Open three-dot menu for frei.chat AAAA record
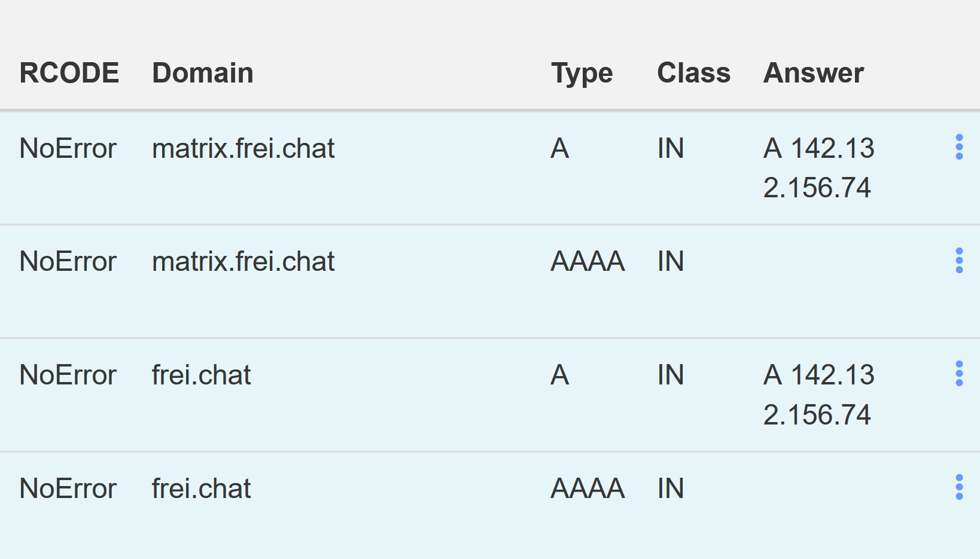 tap(959, 487)
